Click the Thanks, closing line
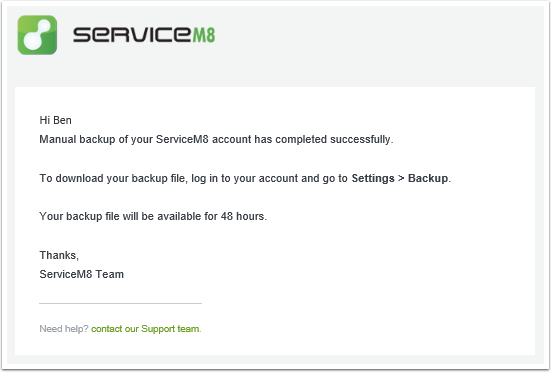This screenshot has height=372, width=551. pyautogui.click(x=59, y=255)
